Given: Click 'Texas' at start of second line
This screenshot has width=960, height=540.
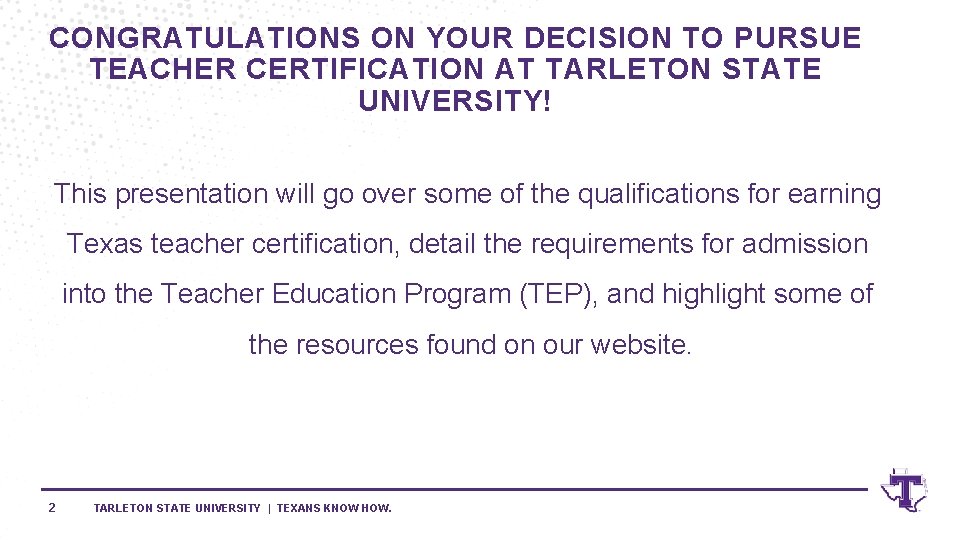Looking at the screenshot, I should point(105,244).
